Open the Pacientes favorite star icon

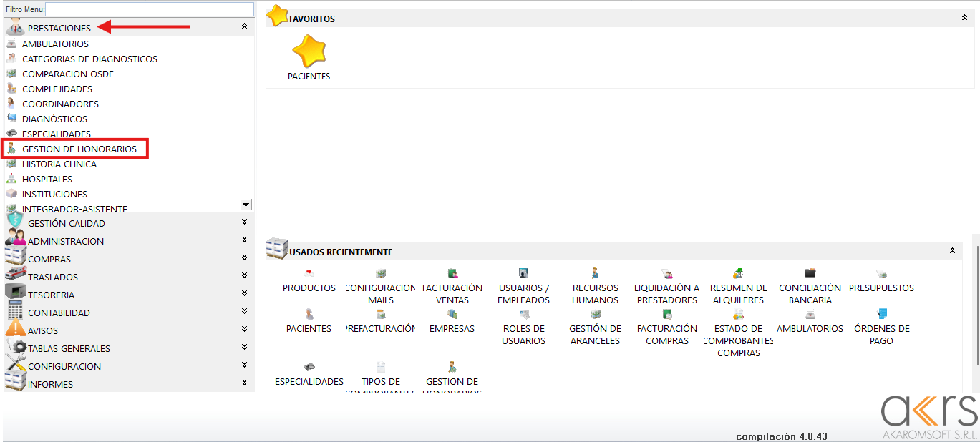coord(309,51)
